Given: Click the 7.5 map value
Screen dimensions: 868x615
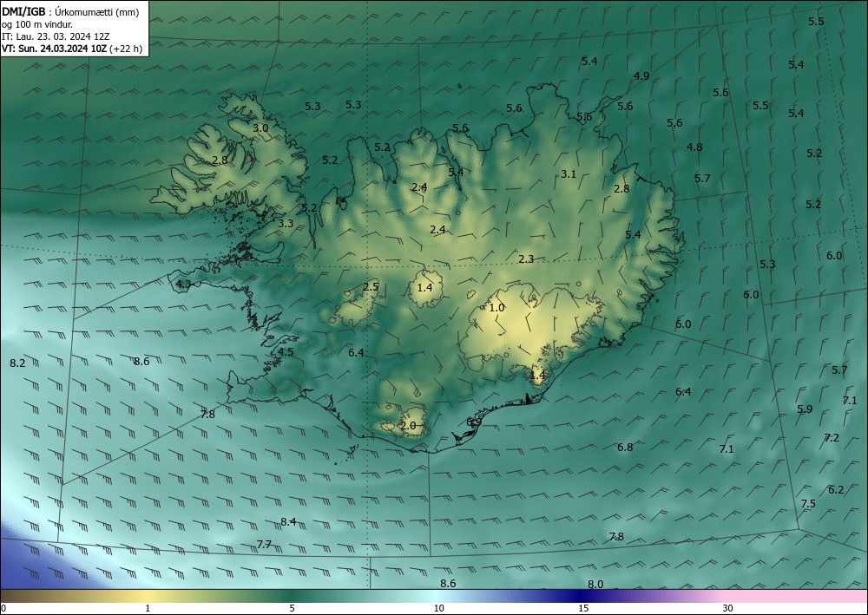Looking at the screenshot, I should (x=808, y=503).
